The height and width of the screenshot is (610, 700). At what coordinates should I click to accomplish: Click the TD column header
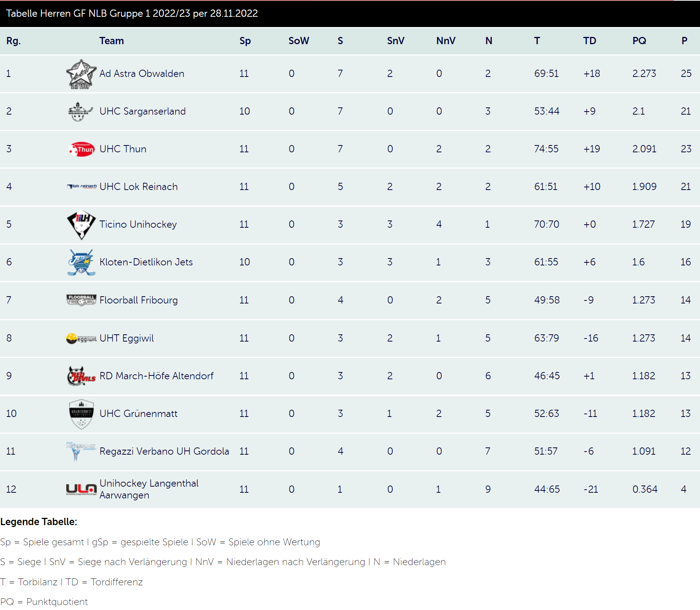[x=590, y=41]
